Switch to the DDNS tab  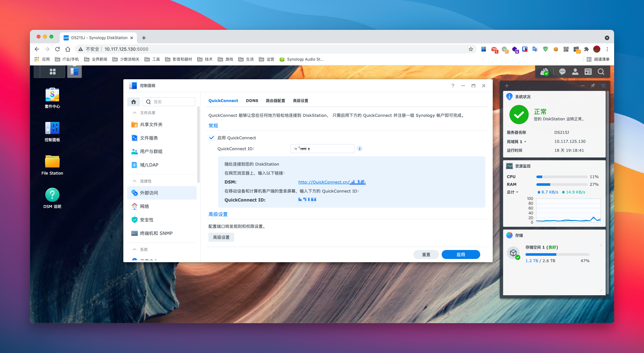[252, 100]
